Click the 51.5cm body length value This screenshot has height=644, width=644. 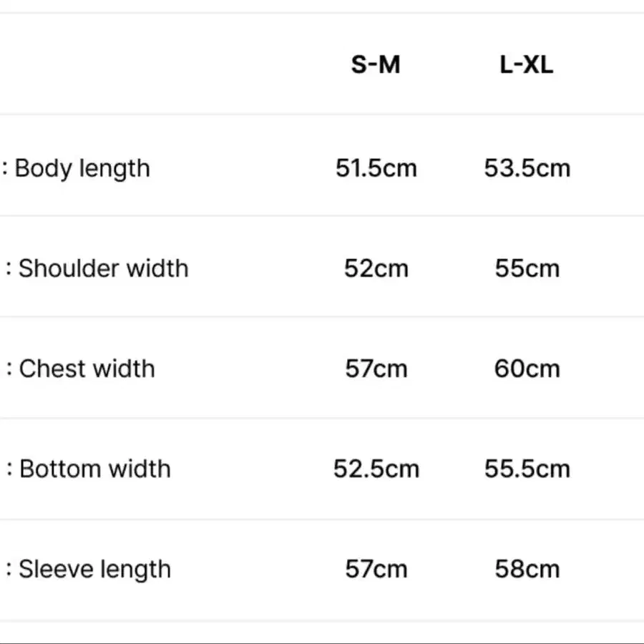tap(376, 169)
